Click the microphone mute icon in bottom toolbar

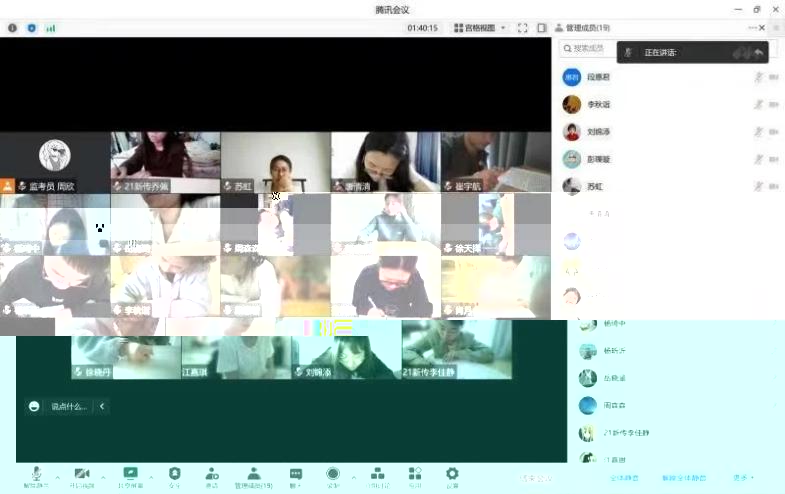click(x=36, y=473)
